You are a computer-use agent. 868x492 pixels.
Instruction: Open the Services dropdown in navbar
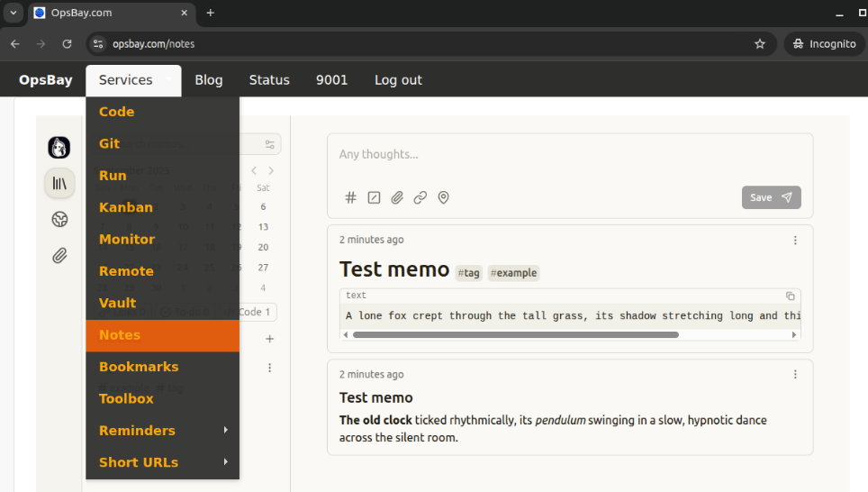tap(133, 80)
